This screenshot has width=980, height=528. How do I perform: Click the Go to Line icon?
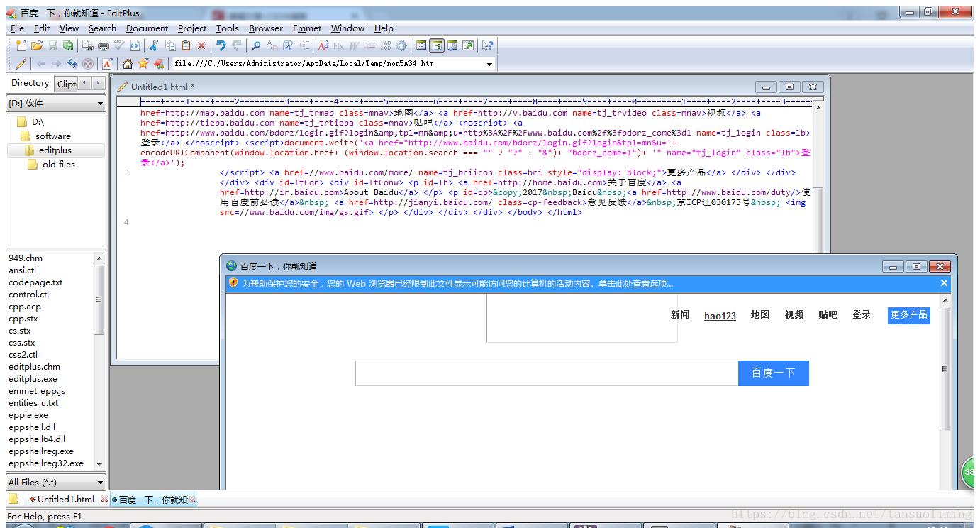(x=304, y=45)
